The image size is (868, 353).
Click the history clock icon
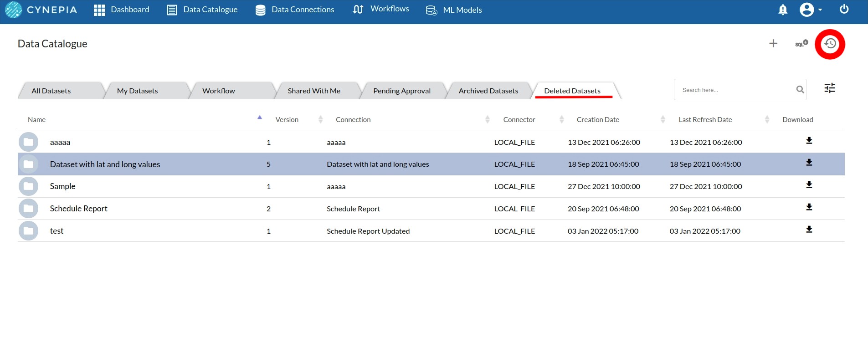pyautogui.click(x=830, y=44)
